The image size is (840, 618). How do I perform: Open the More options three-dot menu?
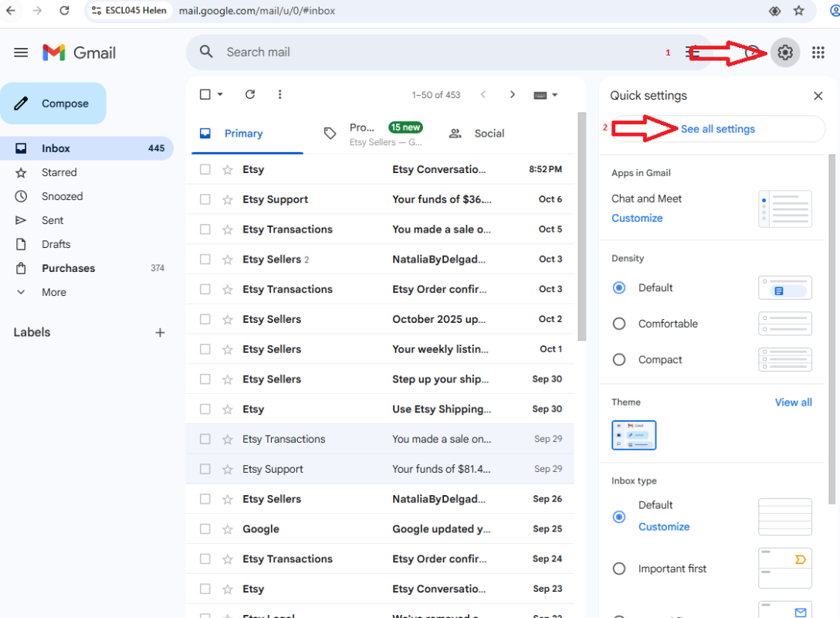pos(279,94)
